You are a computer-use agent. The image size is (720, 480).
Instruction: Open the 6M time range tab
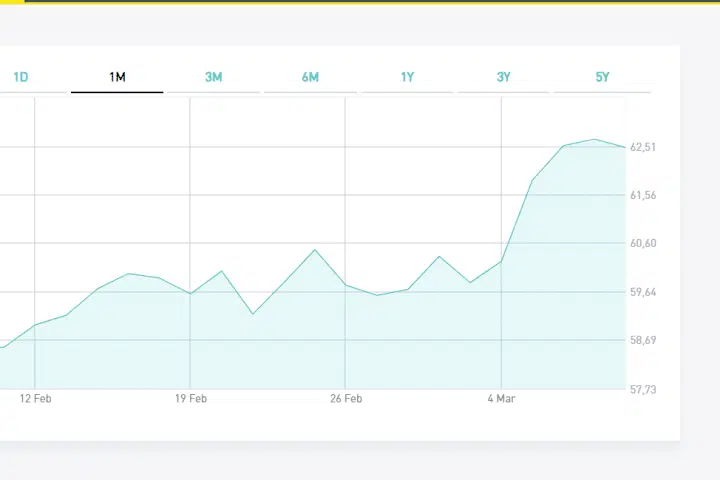pyautogui.click(x=310, y=77)
